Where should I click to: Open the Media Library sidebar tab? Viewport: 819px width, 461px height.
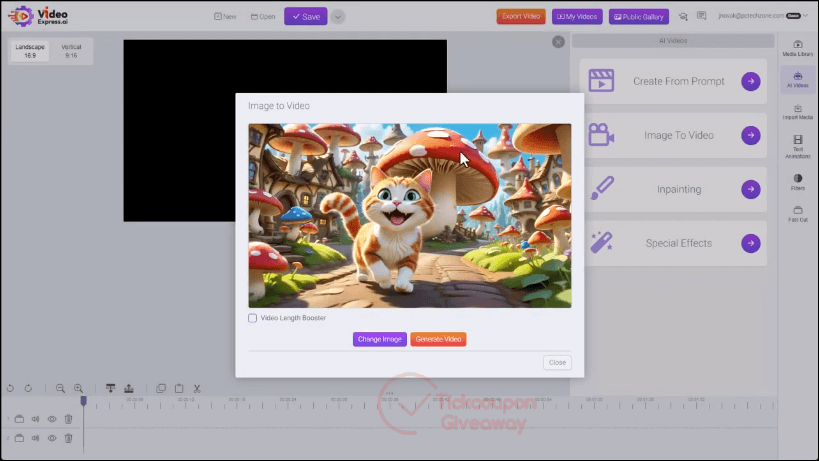click(798, 49)
